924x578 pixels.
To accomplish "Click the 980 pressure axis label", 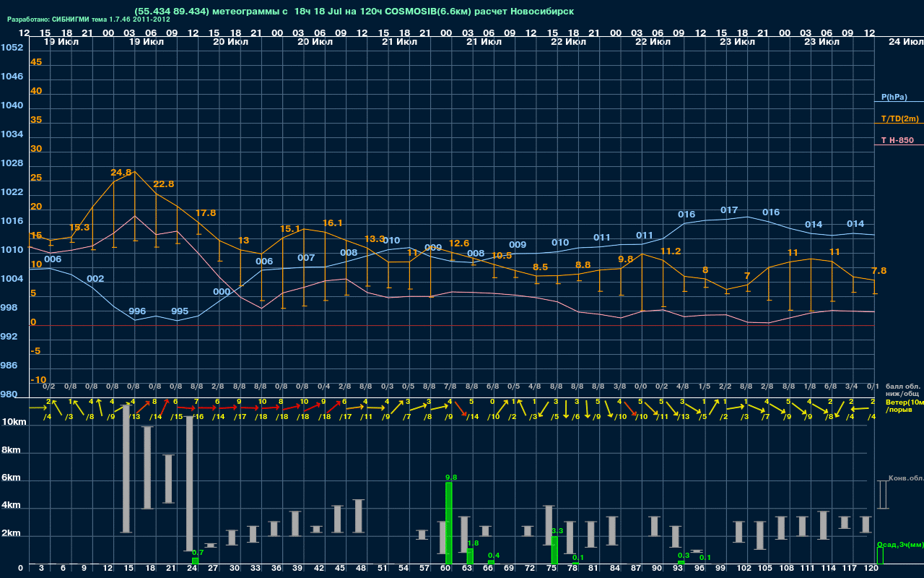I will [x=9, y=394].
